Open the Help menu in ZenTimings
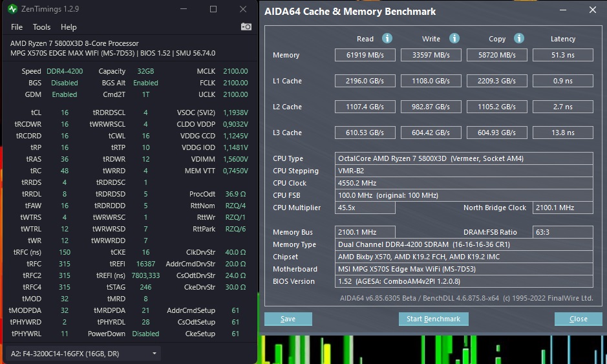This screenshot has height=364, width=607. coord(69,27)
